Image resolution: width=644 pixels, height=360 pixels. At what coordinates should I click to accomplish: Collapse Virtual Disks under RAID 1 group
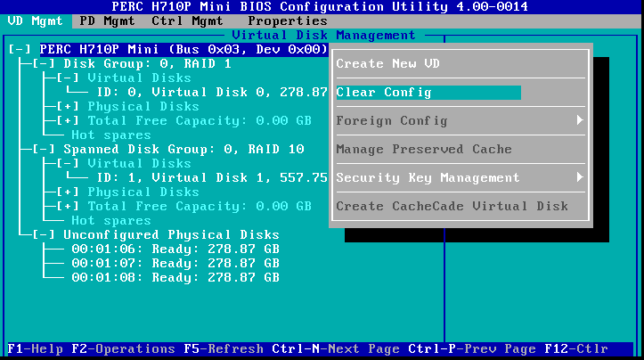(68, 78)
